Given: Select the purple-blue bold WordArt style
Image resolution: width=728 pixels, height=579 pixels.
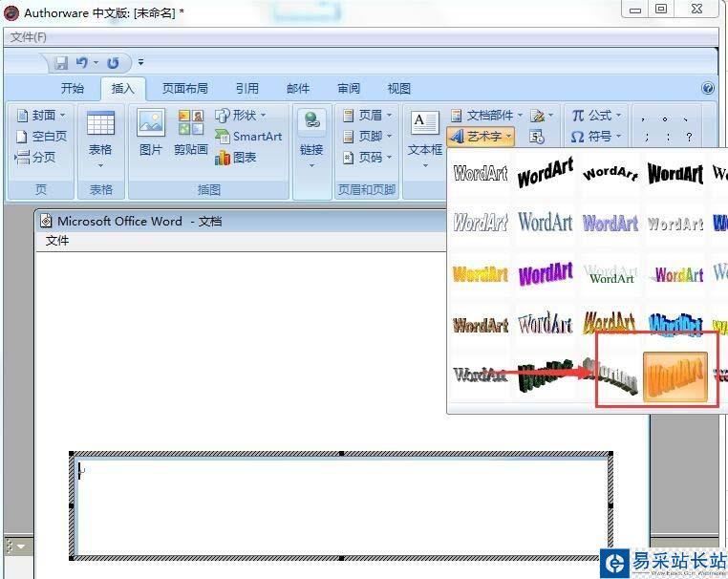Looking at the screenshot, I should coord(610,223).
